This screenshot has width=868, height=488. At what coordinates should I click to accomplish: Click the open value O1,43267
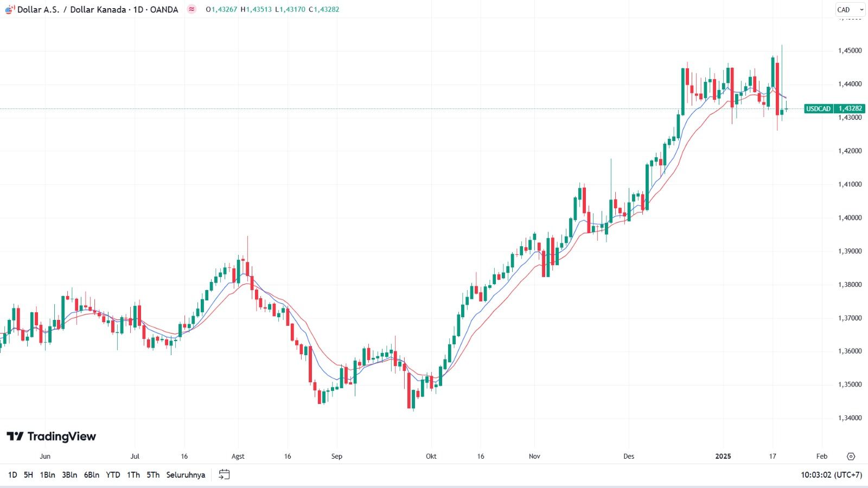click(x=221, y=9)
